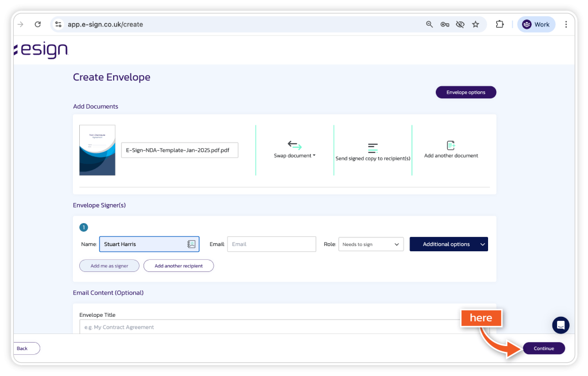The width and height of the screenshot is (588, 376).
Task: Open the browser extensions puzzle icon
Action: coord(500,25)
